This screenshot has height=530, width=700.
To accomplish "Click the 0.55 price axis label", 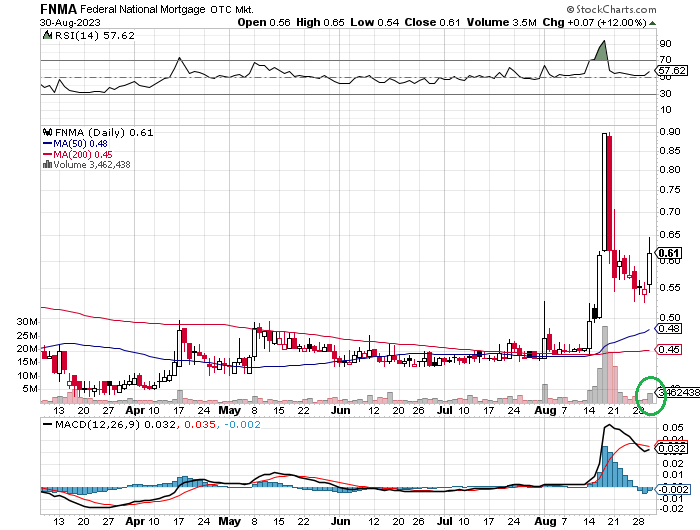I will tap(670, 288).
